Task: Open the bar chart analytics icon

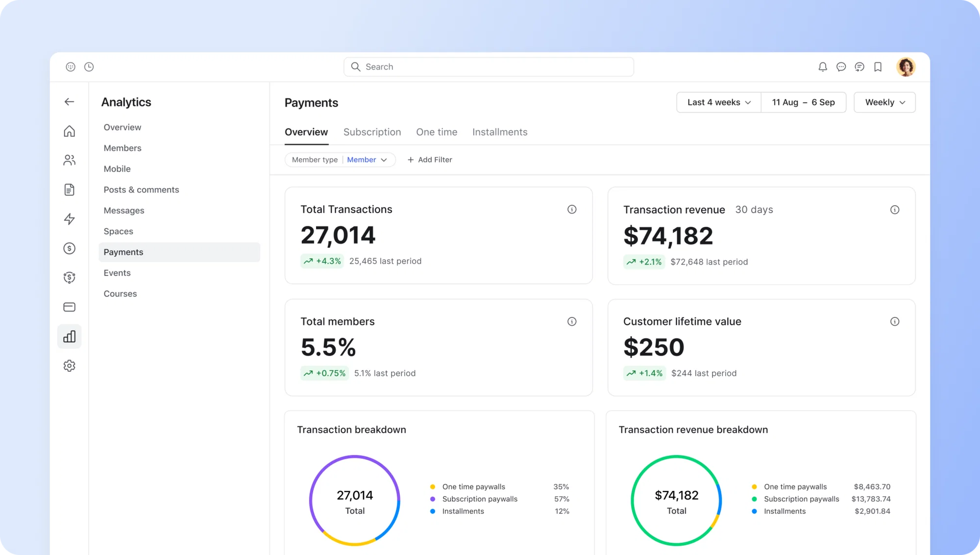Action: (69, 337)
